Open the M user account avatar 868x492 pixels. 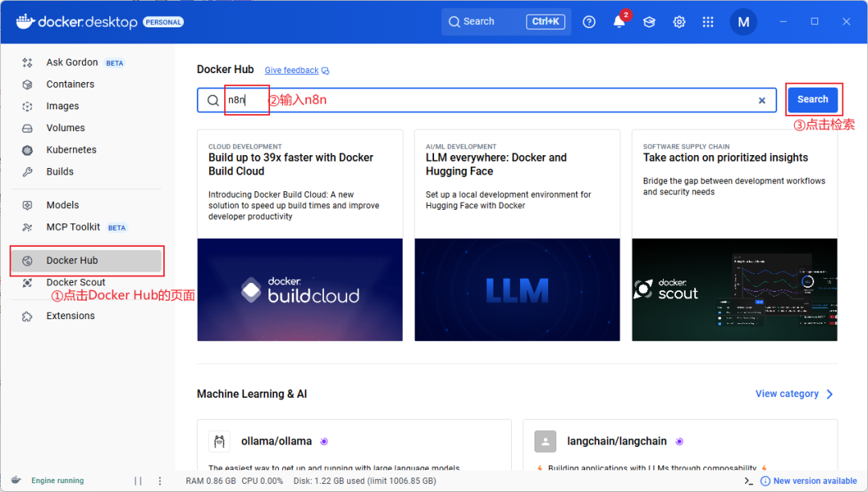743,22
